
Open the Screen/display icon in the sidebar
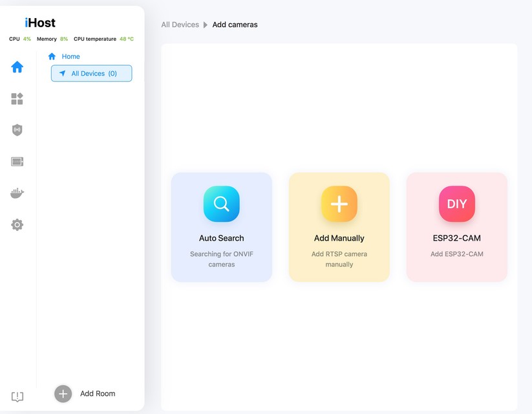[x=17, y=161]
